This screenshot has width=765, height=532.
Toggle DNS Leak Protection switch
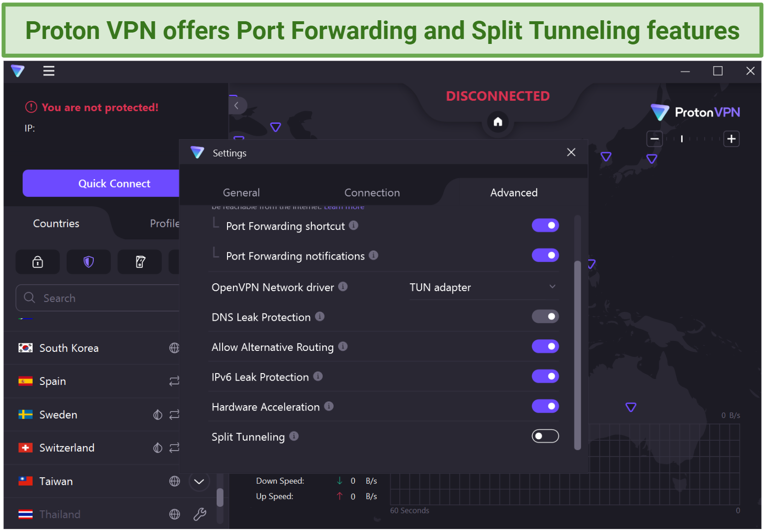click(x=545, y=316)
